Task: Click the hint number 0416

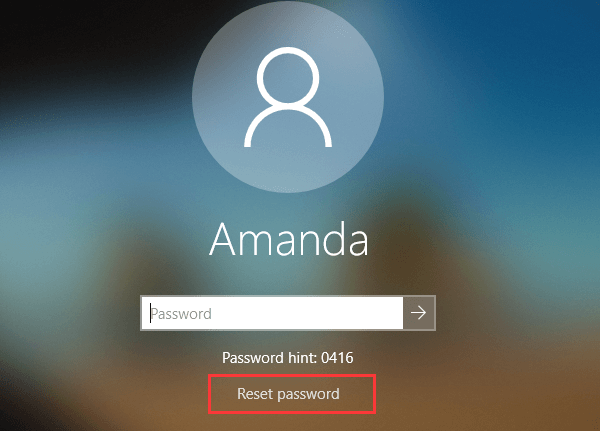Action: [337, 358]
